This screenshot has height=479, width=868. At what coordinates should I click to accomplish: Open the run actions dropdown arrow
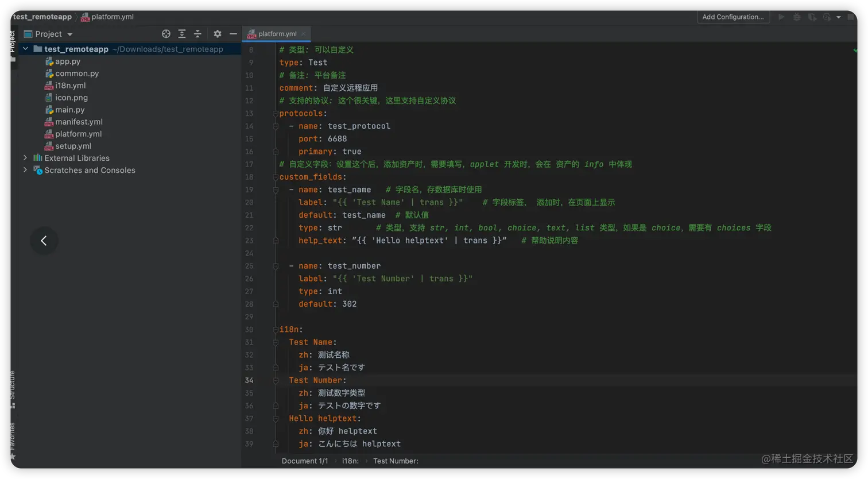[839, 17]
